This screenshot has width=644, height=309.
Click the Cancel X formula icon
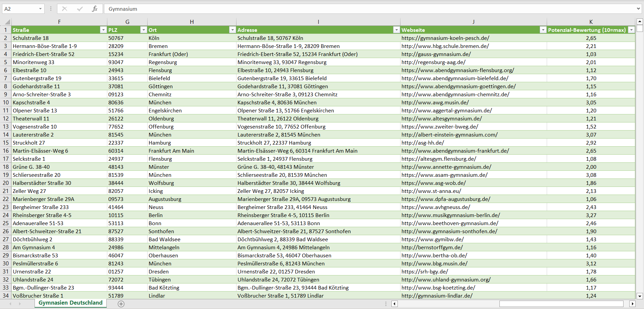65,9
